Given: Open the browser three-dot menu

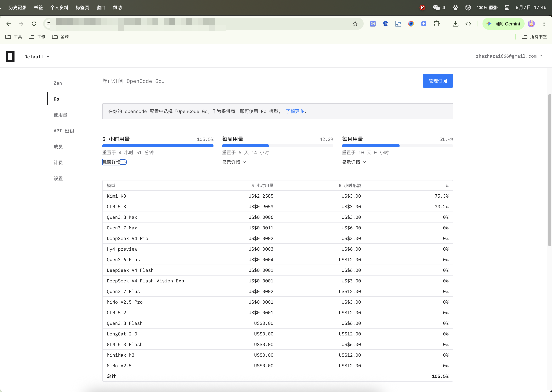Looking at the screenshot, I should 544,24.
